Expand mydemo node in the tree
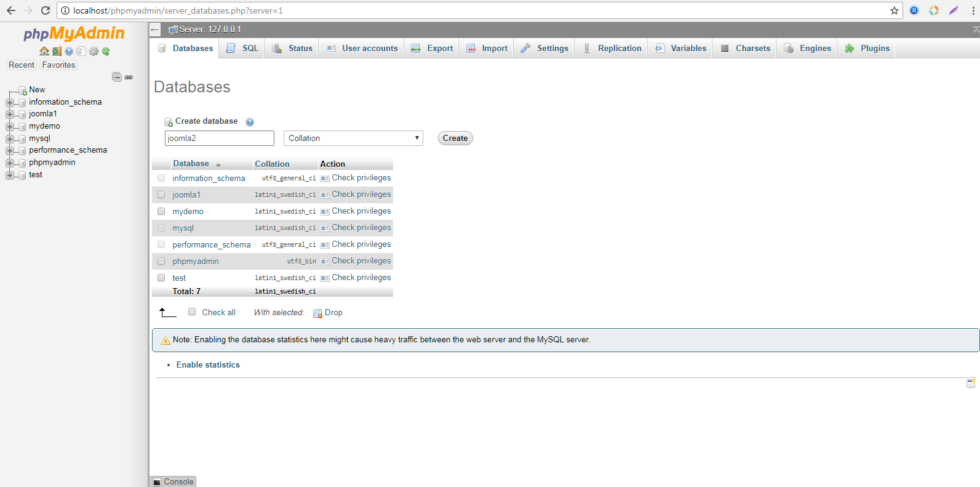The width and height of the screenshot is (980, 487). [x=10, y=127]
